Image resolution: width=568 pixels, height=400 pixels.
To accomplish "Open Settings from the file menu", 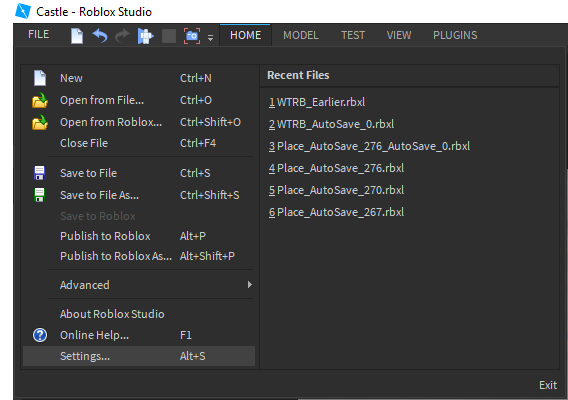I will (139, 356).
